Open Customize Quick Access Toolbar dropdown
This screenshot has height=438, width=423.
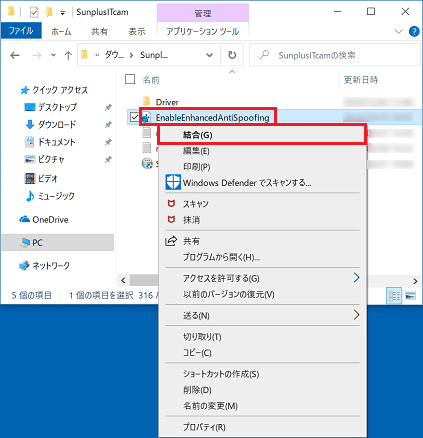tap(62, 13)
